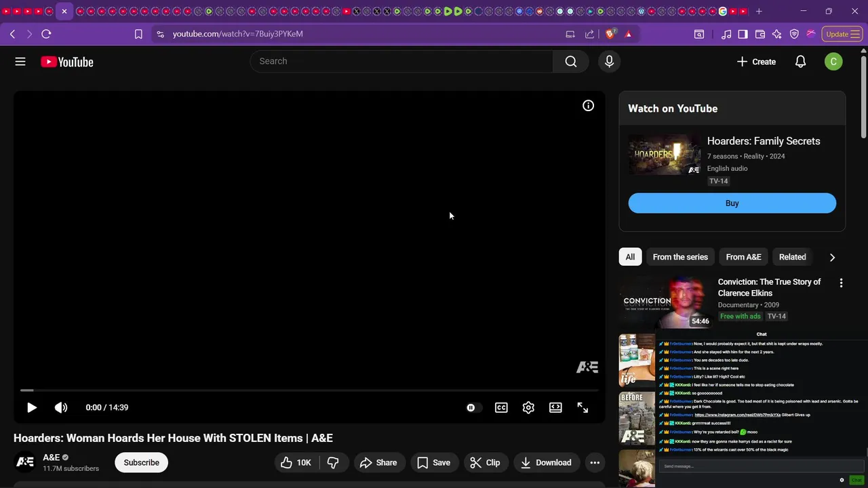Screen dimensions: 868x488
Task: Click share icon in the address bar
Action: (x=589, y=34)
